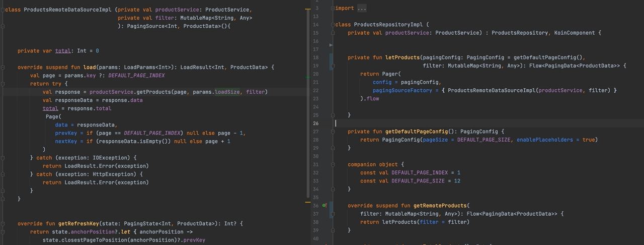The image size is (644, 245).
Task: Place cursor on ProductsRemoteDataSourceImpl class name in left pane
Action: tap(68, 10)
